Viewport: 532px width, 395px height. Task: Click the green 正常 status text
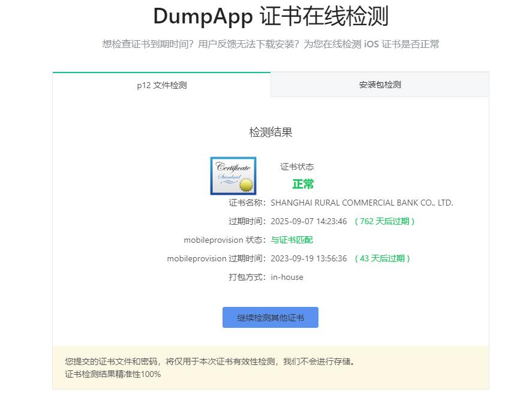303,184
